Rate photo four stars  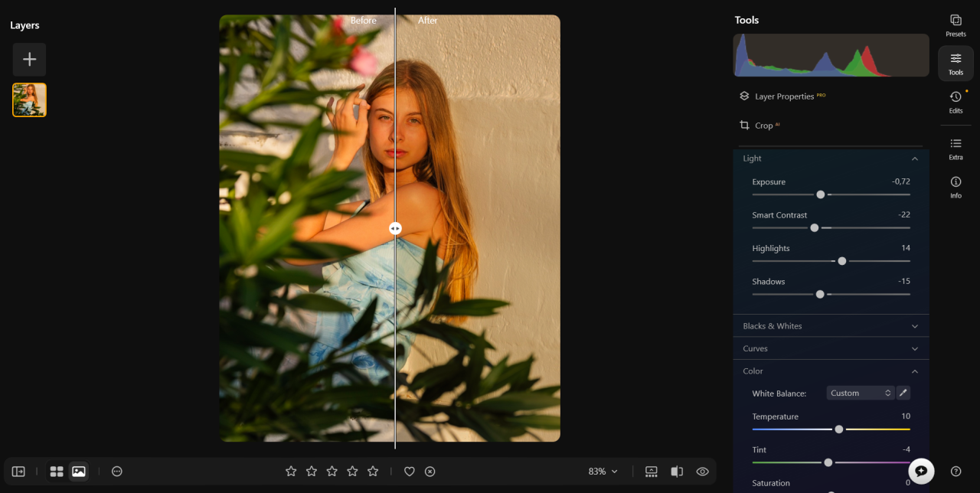pos(352,472)
